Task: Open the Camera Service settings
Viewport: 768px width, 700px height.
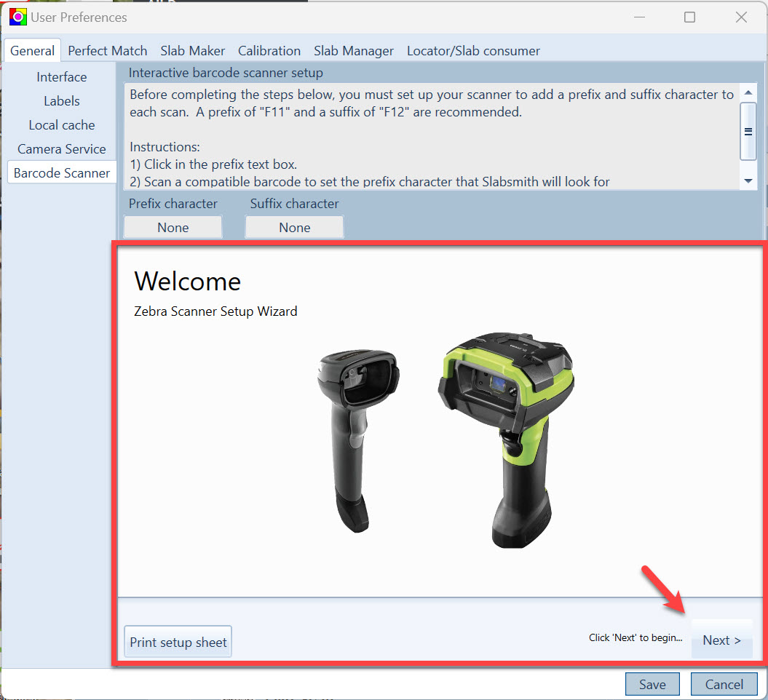Action: coord(61,148)
